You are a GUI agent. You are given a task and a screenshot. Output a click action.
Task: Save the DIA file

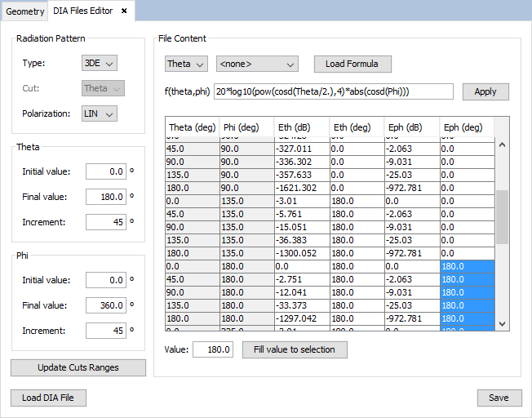tap(499, 398)
